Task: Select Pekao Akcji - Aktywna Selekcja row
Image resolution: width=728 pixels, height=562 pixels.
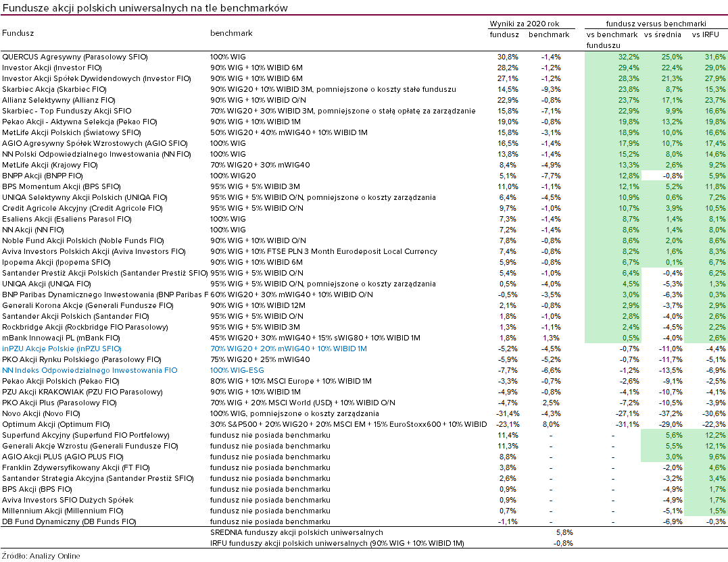Action: (80, 122)
